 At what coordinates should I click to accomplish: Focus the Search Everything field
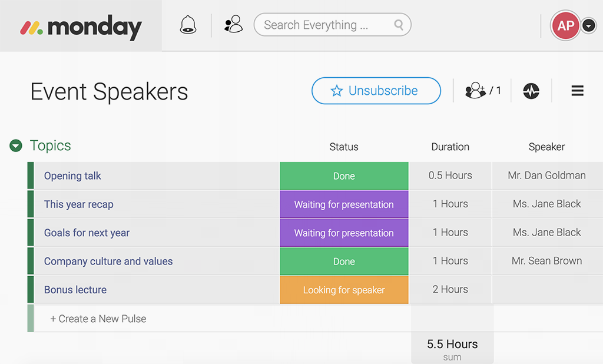pos(332,25)
